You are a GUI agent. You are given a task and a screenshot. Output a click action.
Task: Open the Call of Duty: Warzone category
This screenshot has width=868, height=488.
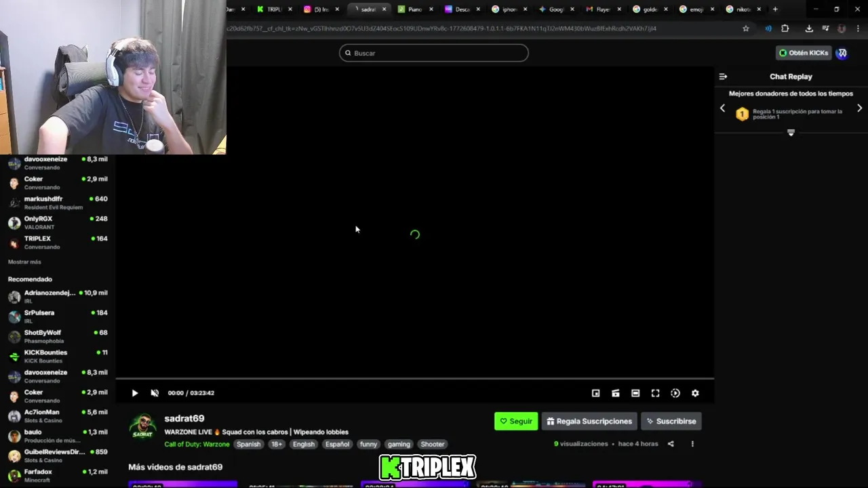pos(197,445)
